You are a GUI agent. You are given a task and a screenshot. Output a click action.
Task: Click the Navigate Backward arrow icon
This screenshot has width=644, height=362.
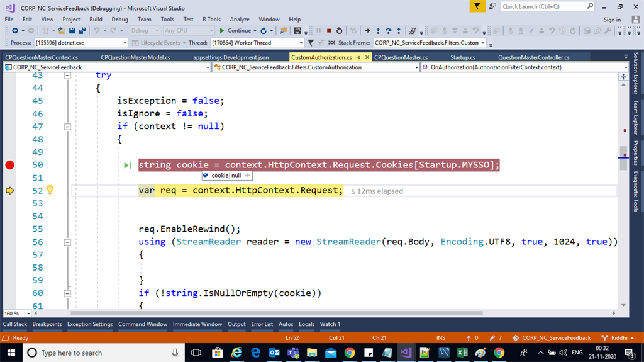tap(15, 31)
